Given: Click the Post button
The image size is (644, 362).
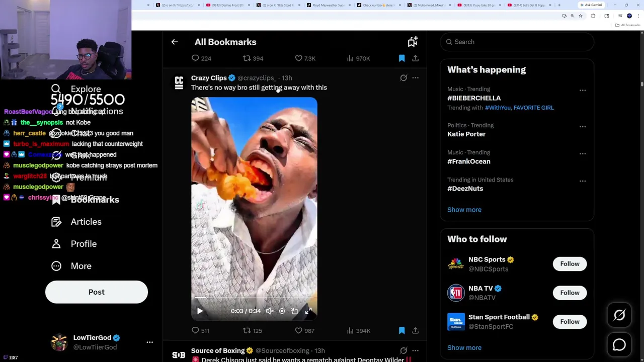Looking at the screenshot, I should (97, 292).
